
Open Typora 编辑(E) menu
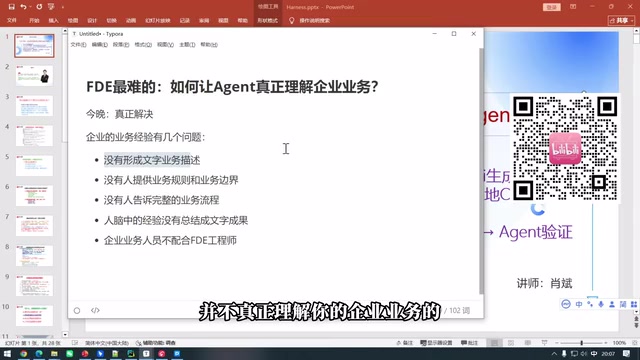100,44
